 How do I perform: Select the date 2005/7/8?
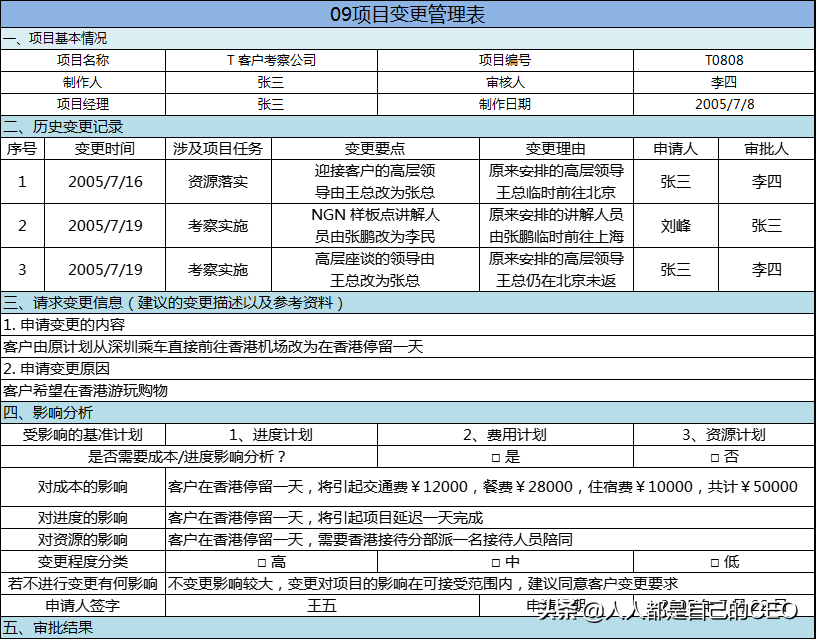pyautogui.click(x=724, y=104)
